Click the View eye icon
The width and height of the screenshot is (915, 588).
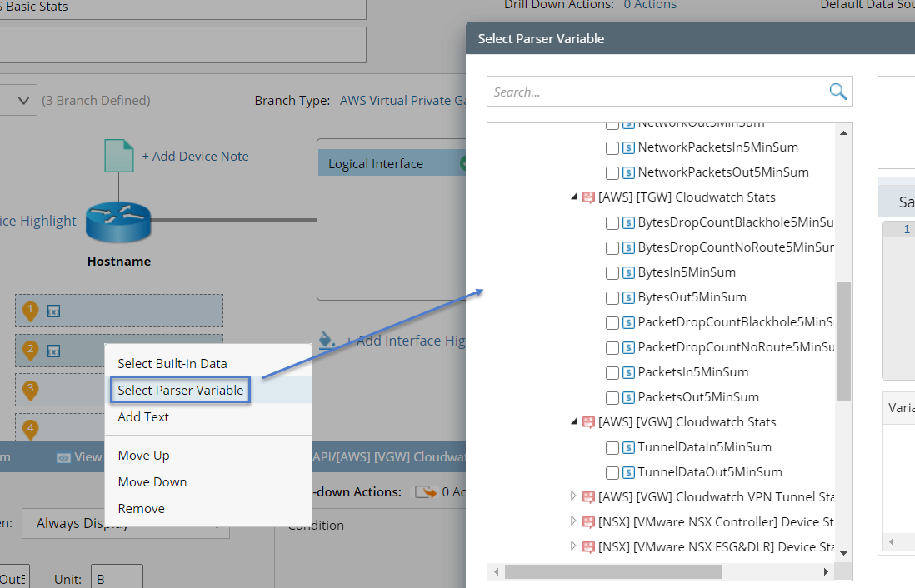click(x=63, y=458)
